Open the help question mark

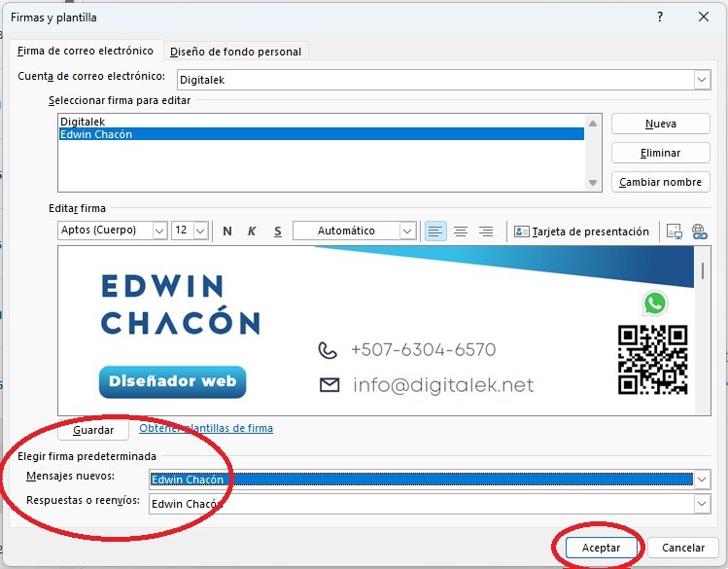(x=660, y=18)
